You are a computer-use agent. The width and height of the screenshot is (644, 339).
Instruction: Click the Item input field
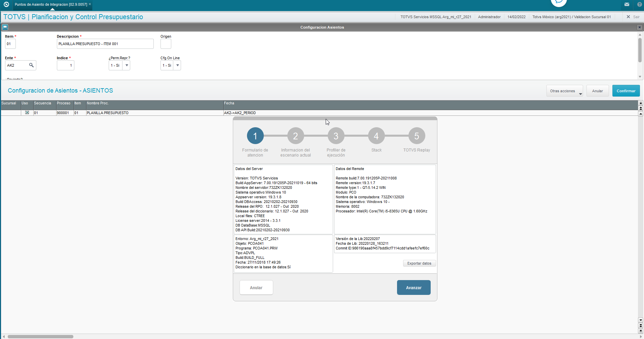click(x=10, y=44)
